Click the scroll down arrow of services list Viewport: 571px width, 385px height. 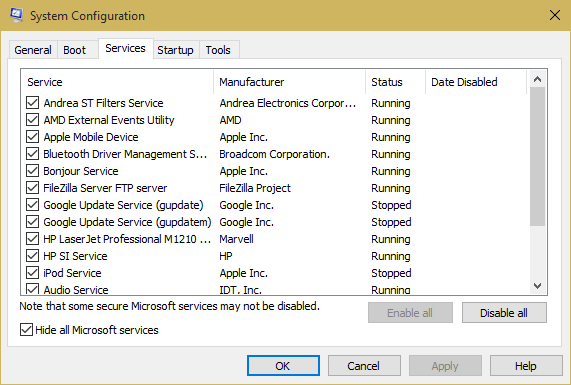click(537, 286)
